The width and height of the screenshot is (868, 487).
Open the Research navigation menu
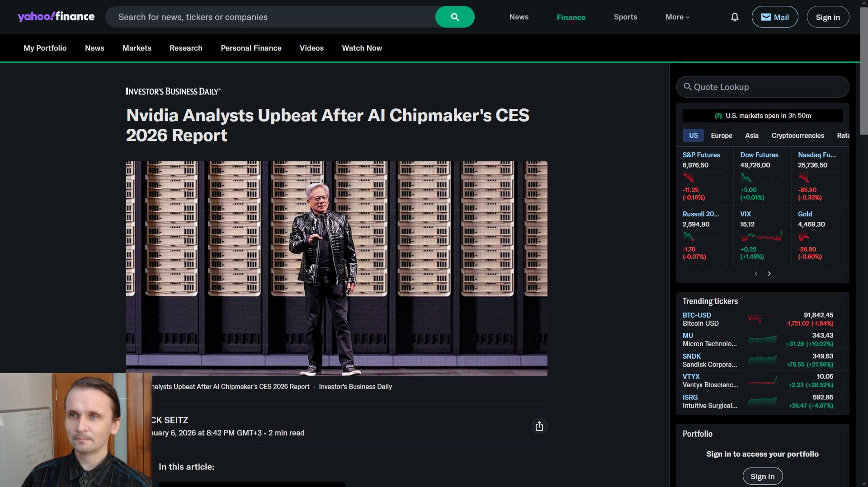click(x=186, y=48)
